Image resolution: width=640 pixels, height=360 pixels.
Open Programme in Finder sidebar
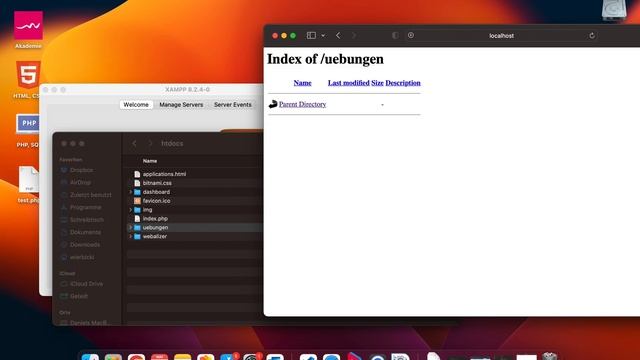[x=85, y=207]
